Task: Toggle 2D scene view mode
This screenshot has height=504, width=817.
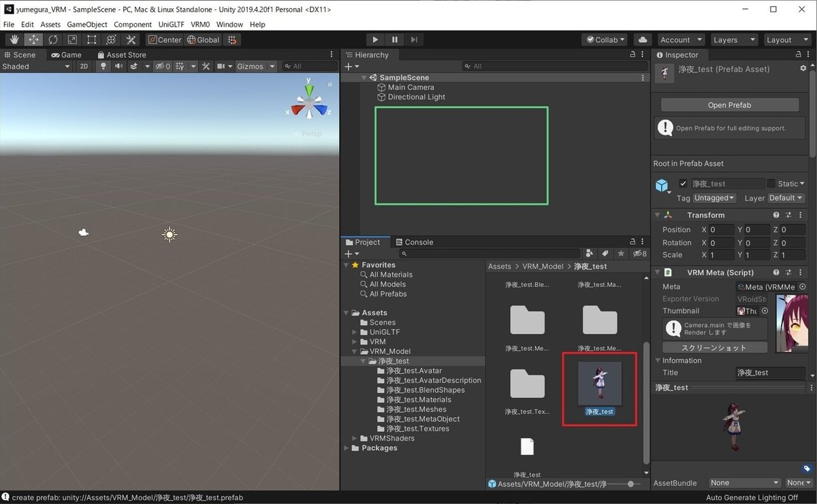Action: (84, 66)
